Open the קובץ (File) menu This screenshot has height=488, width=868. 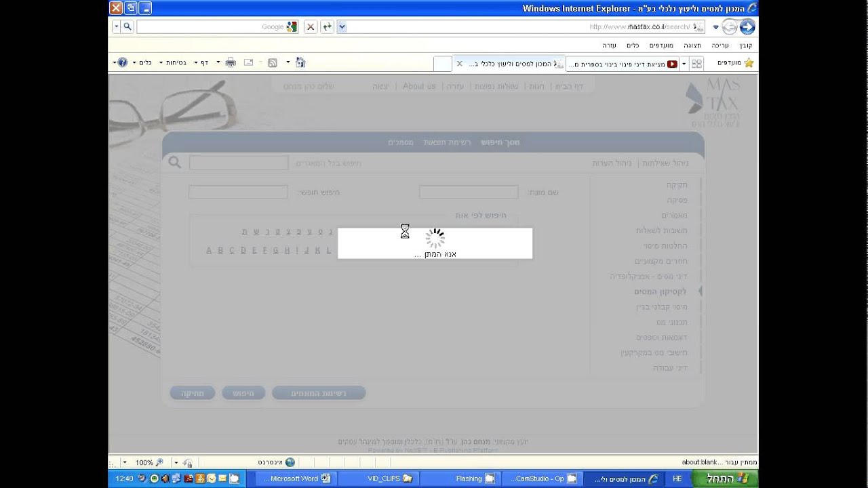745,45
